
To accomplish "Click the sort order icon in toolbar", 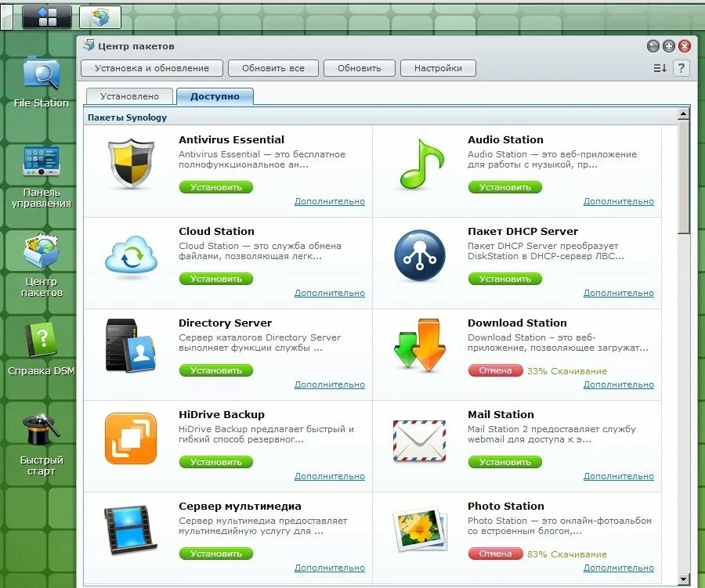I will pyautogui.click(x=660, y=68).
